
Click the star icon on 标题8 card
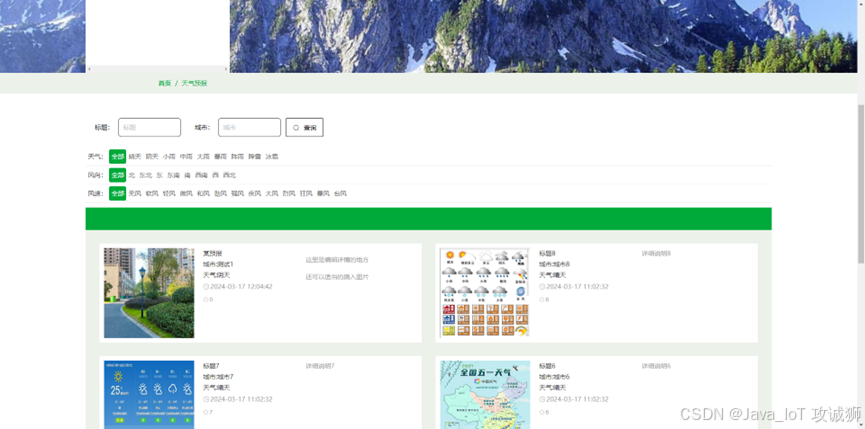[x=542, y=299]
